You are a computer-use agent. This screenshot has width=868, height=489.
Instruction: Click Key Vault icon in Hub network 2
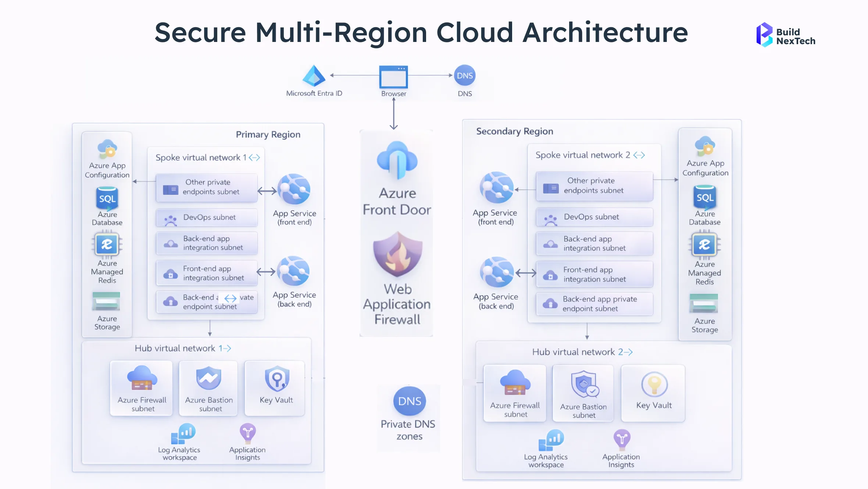(x=654, y=385)
